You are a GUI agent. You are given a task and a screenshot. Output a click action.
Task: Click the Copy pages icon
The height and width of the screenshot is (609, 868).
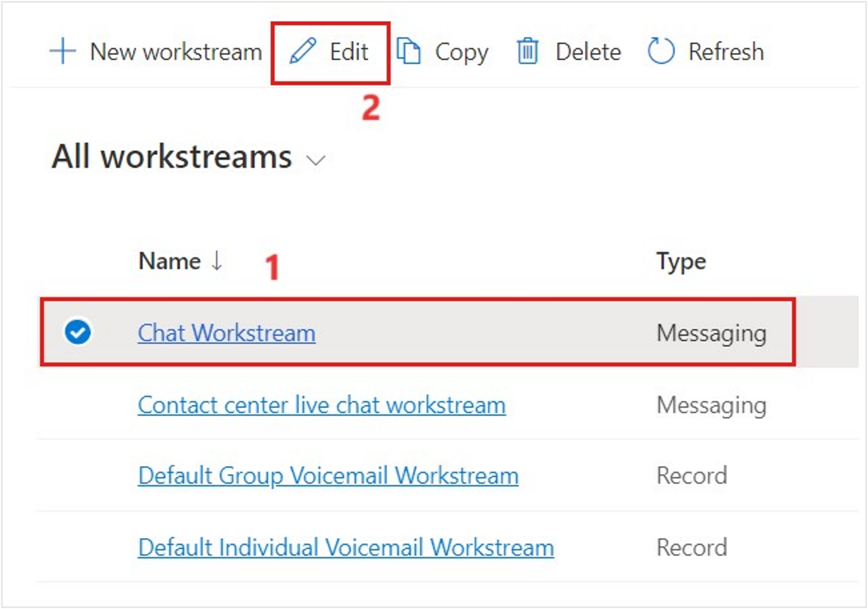(x=409, y=51)
